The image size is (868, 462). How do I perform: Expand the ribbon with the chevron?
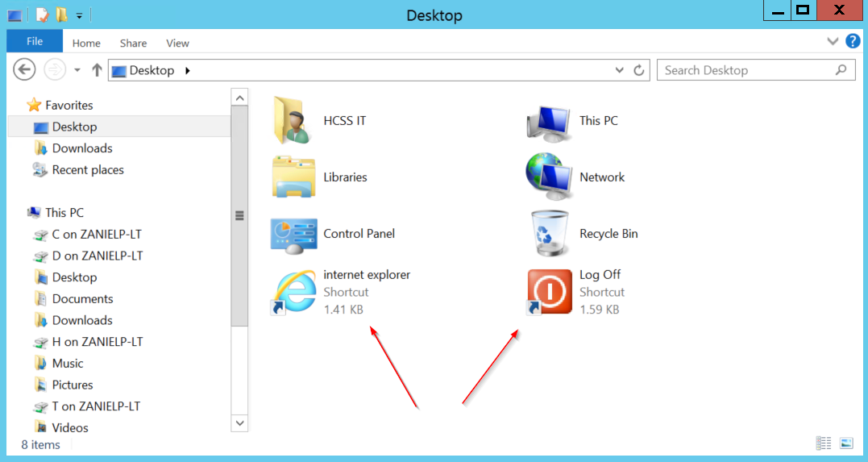tap(833, 41)
